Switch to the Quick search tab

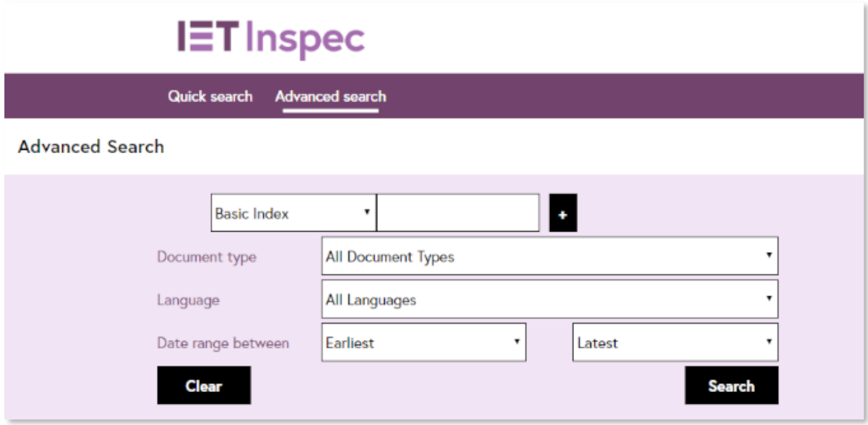coord(210,97)
